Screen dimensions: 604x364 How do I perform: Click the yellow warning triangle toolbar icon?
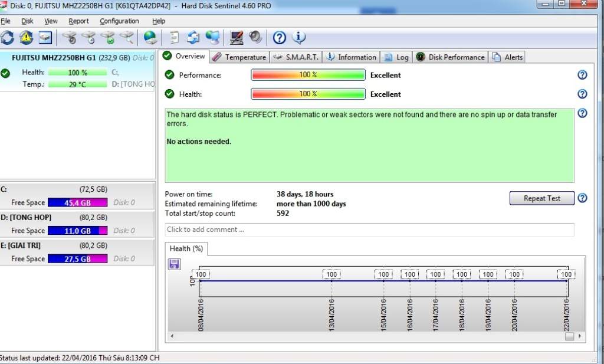[26, 37]
